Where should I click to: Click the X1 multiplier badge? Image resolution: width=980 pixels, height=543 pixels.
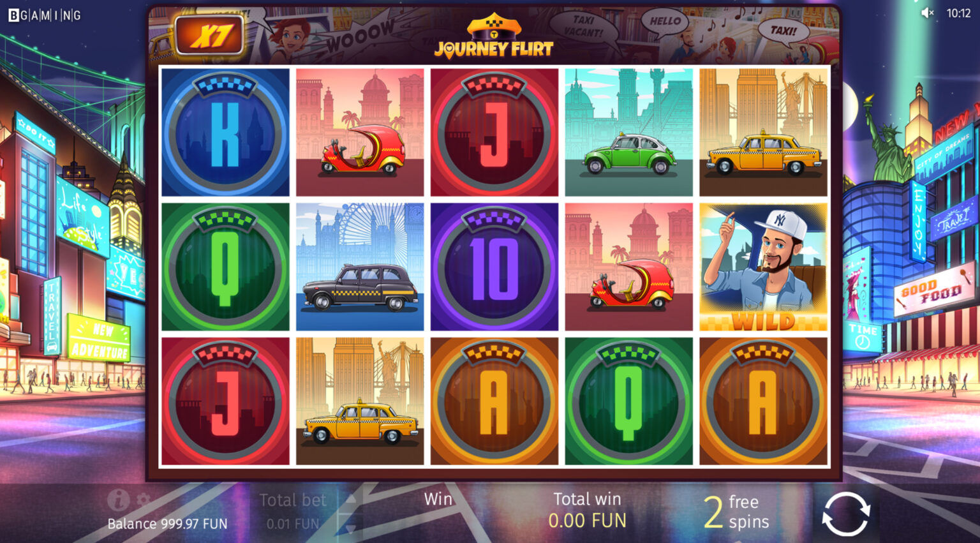tap(209, 34)
